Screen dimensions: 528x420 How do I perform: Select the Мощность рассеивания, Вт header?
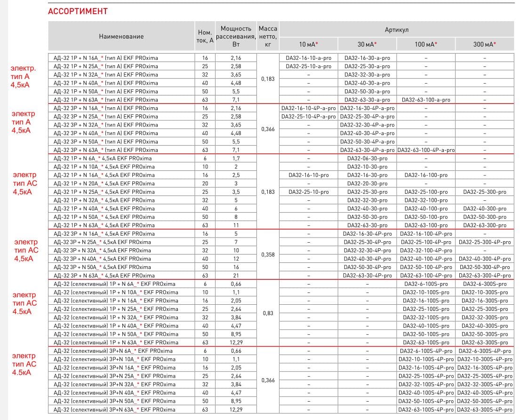tap(236, 36)
